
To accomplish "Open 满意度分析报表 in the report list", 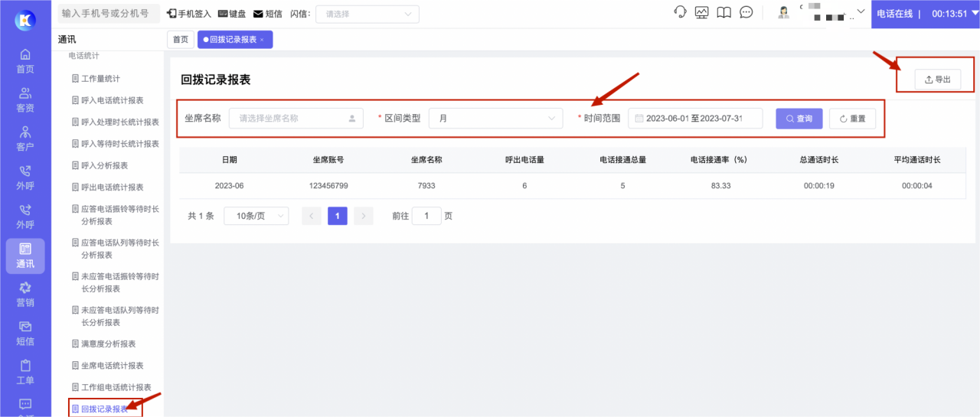I will (108, 344).
